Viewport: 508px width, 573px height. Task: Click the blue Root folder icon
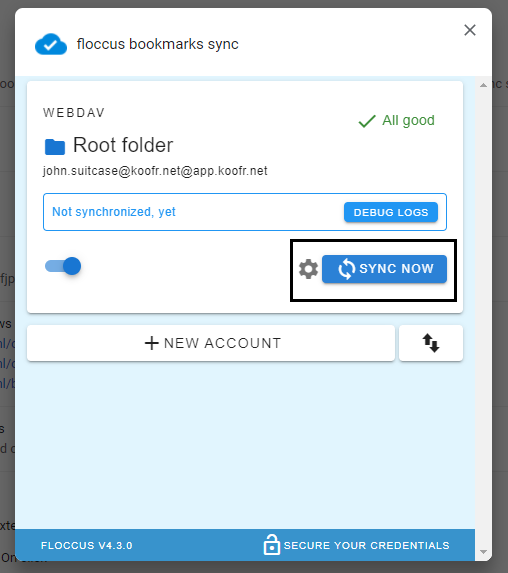click(x=55, y=147)
